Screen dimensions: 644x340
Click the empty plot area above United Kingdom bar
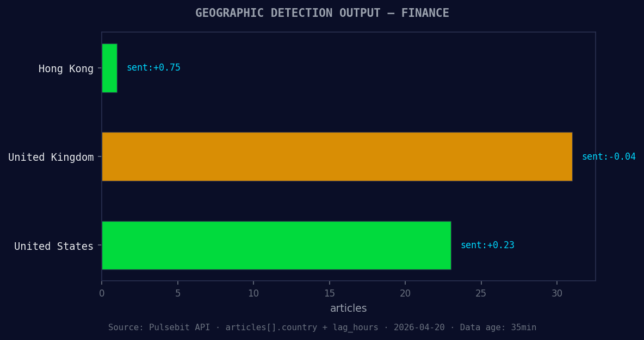click(326, 111)
